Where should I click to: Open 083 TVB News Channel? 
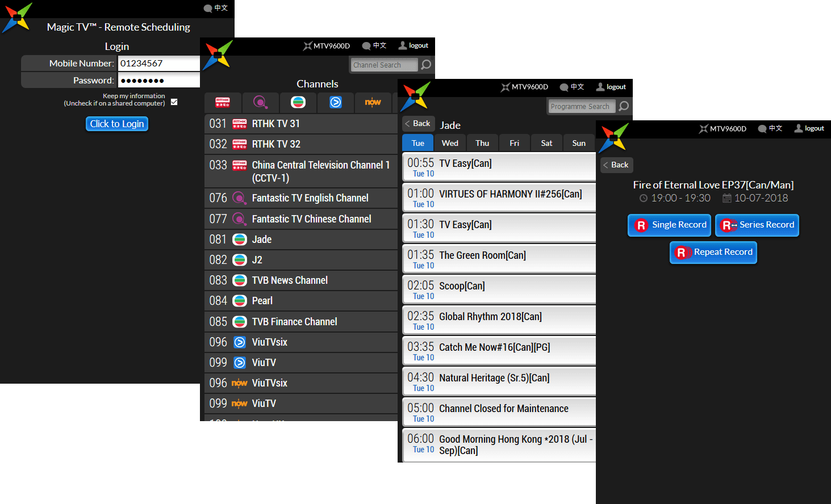tap(301, 280)
